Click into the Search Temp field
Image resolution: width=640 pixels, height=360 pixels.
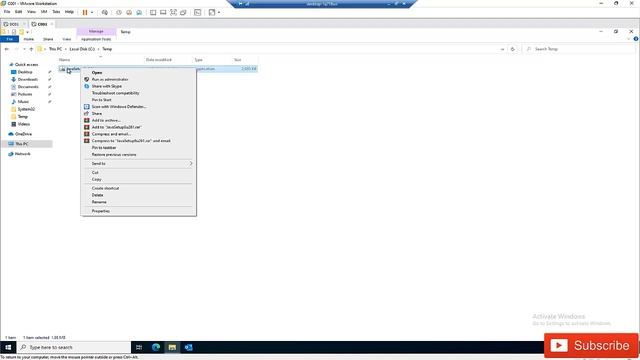(x=580, y=49)
